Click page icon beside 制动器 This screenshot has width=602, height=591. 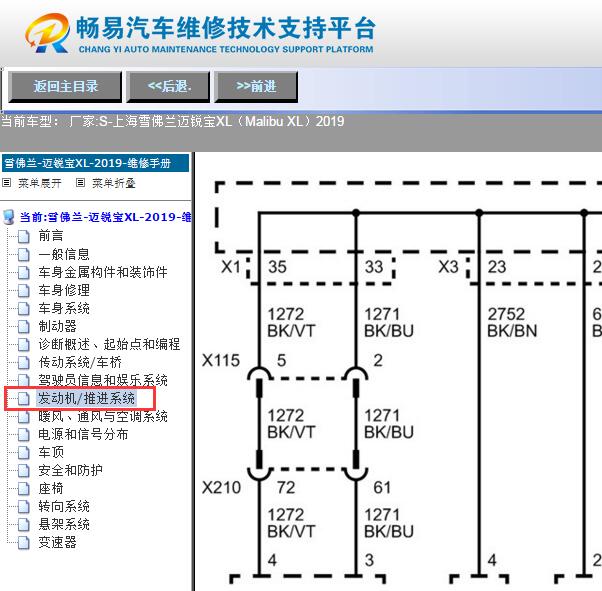pyautogui.click(x=24, y=326)
